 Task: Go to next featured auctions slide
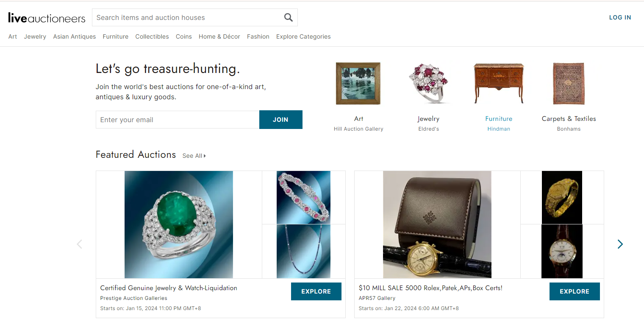click(x=620, y=244)
